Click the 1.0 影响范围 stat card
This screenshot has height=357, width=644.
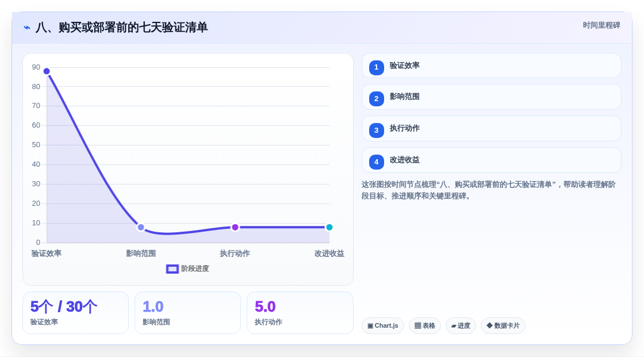(x=187, y=313)
